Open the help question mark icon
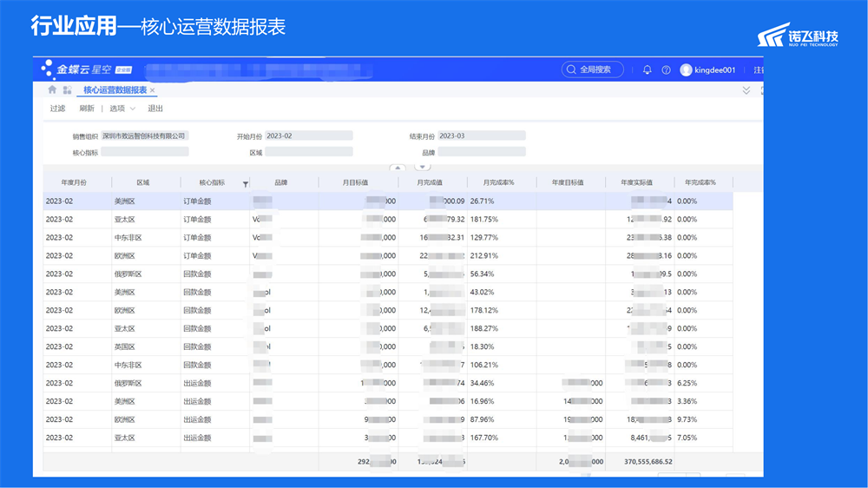Image resolution: width=868 pixels, height=488 pixels. [666, 69]
